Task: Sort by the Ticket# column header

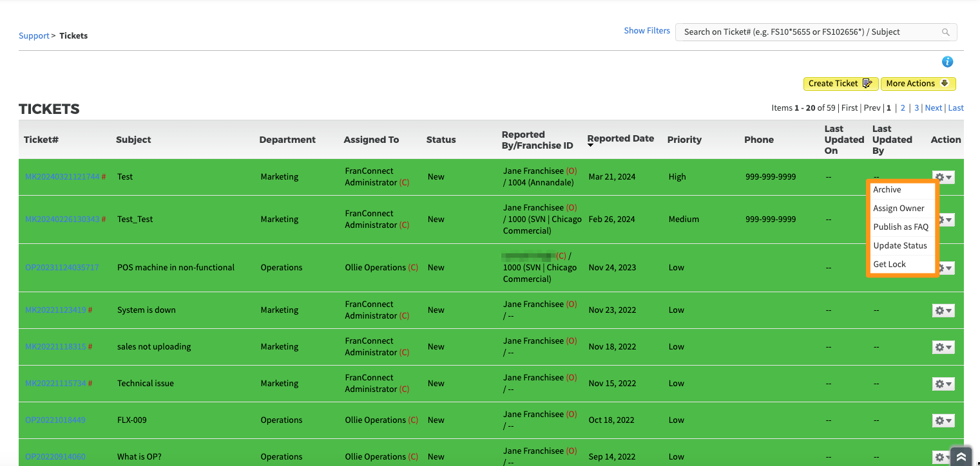Action: pos(41,140)
